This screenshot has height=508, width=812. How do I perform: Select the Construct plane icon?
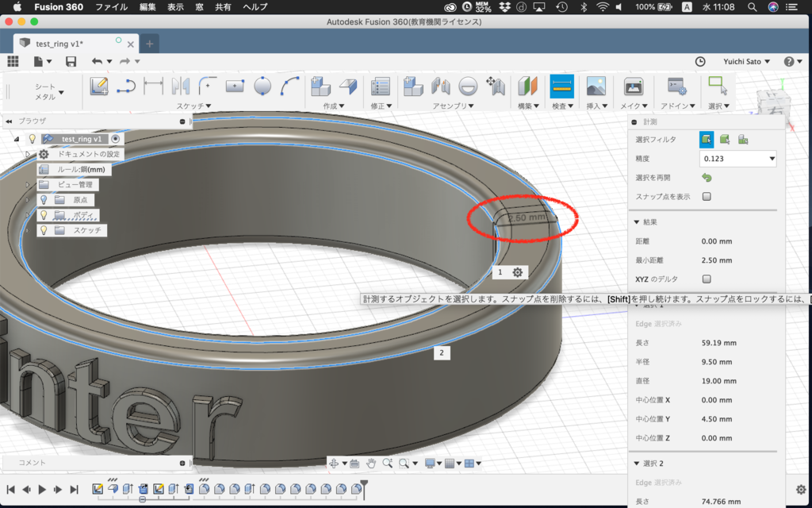pos(528,86)
